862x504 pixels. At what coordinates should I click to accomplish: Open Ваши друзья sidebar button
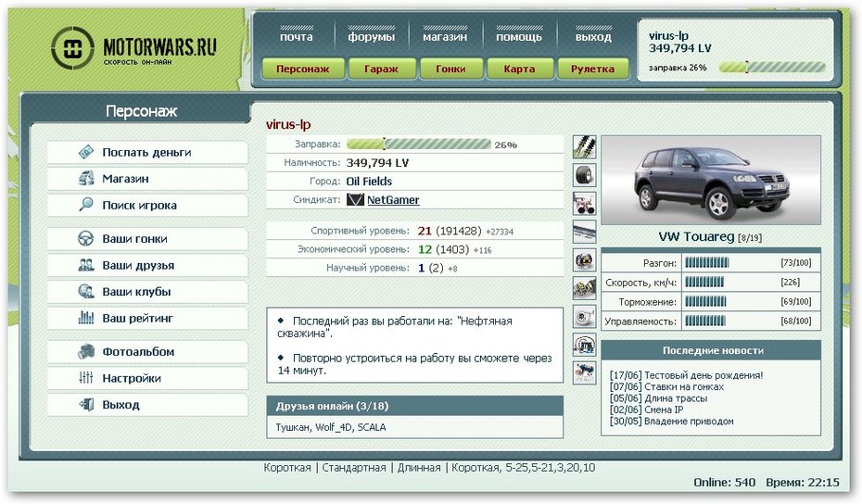(147, 265)
